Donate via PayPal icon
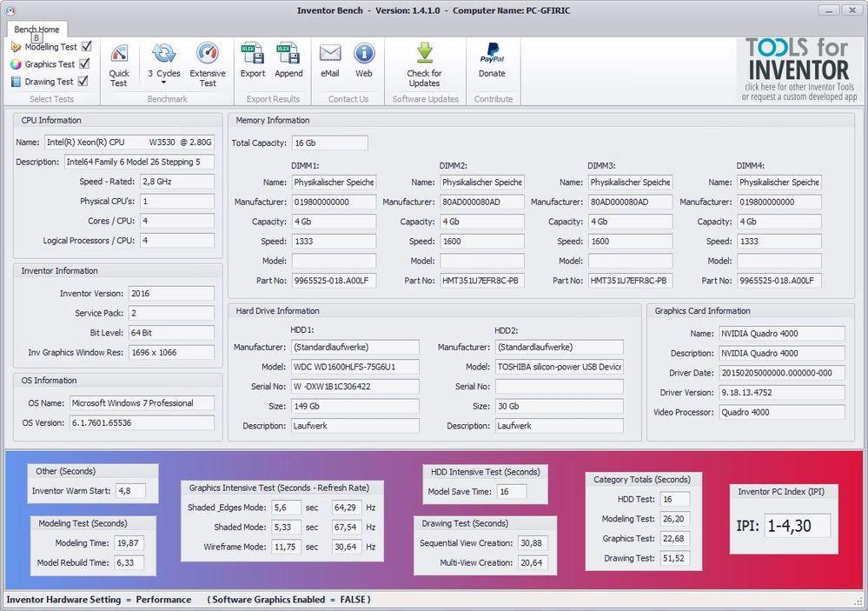 (492, 53)
